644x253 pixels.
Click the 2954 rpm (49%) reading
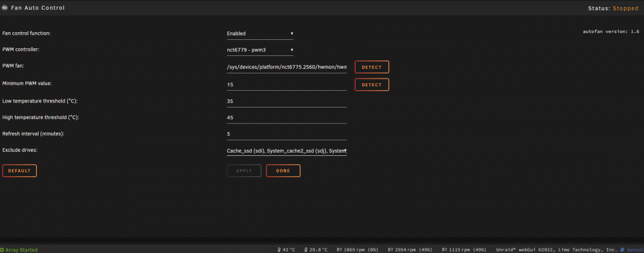click(413, 250)
